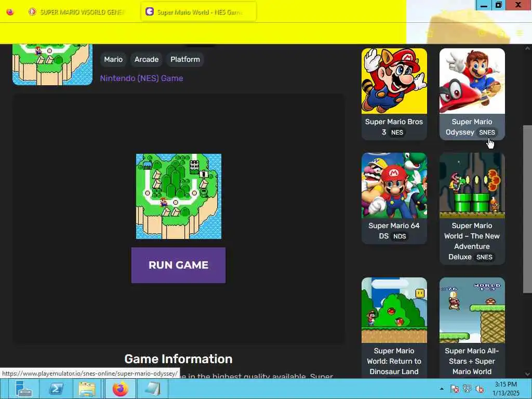Click the Action Center flag tray icon
532x399 pixels.
pos(455,389)
